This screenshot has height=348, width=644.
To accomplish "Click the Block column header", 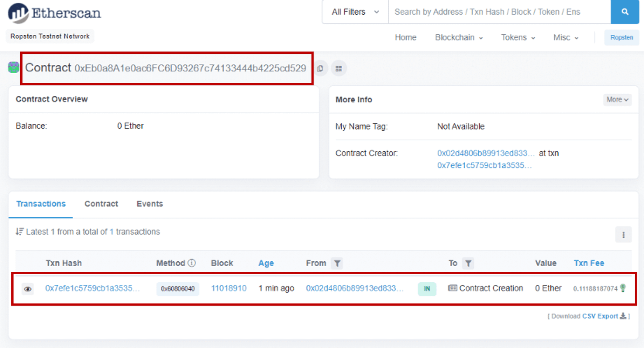I will click(222, 263).
